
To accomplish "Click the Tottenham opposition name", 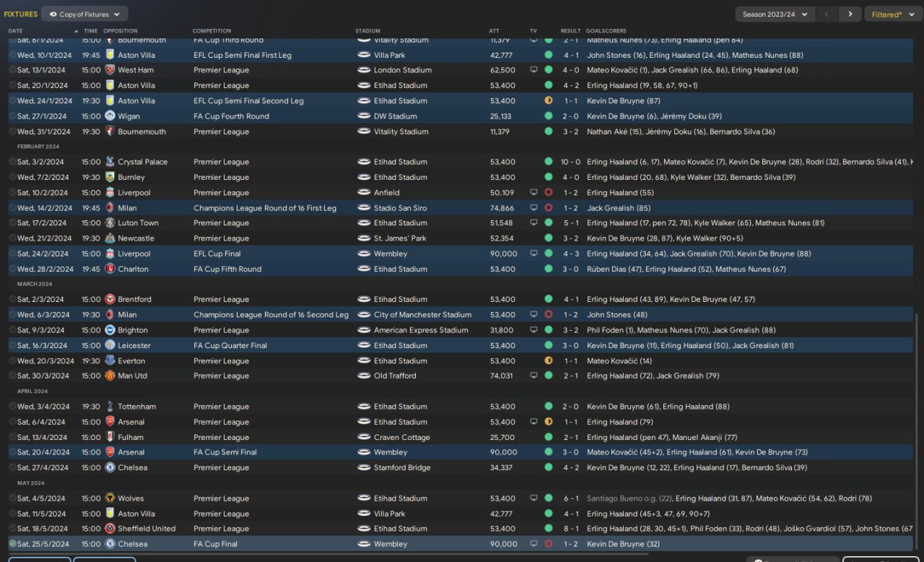I will [136, 407].
